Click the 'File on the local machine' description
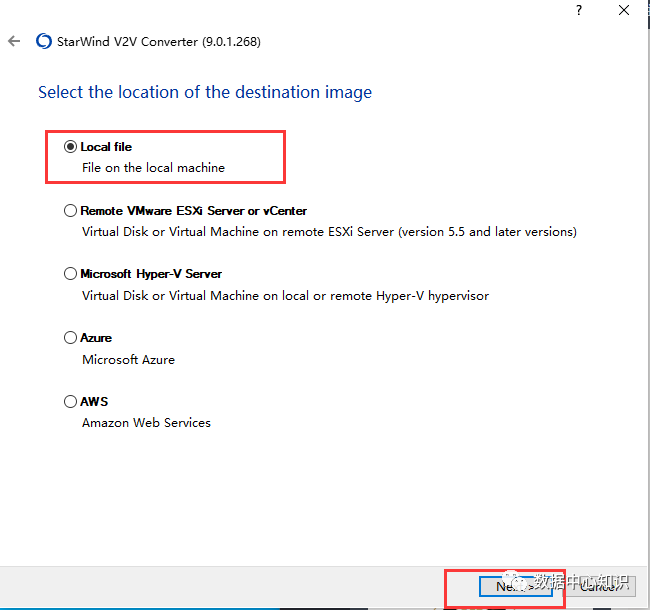Image resolution: width=650 pixels, height=610 pixels. pyautogui.click(x=153, y=168)
